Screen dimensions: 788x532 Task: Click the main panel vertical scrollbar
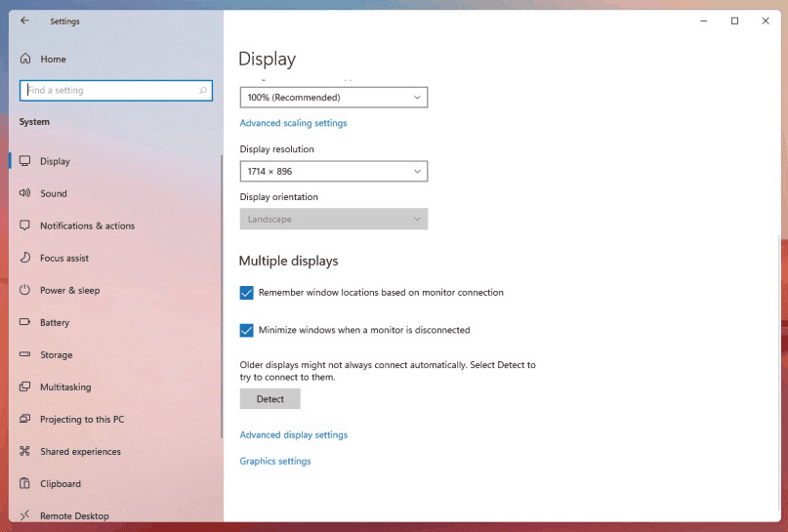[x=779, y=372]
